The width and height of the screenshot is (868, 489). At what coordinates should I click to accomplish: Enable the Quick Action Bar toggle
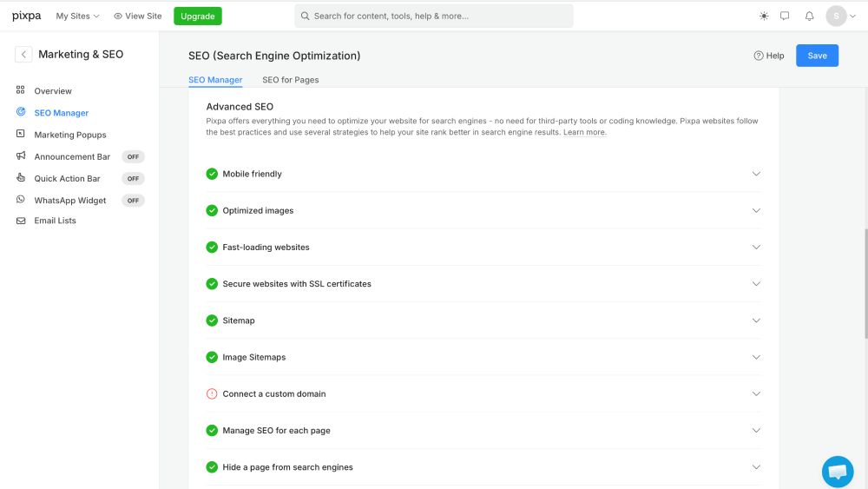click(133, 179)
